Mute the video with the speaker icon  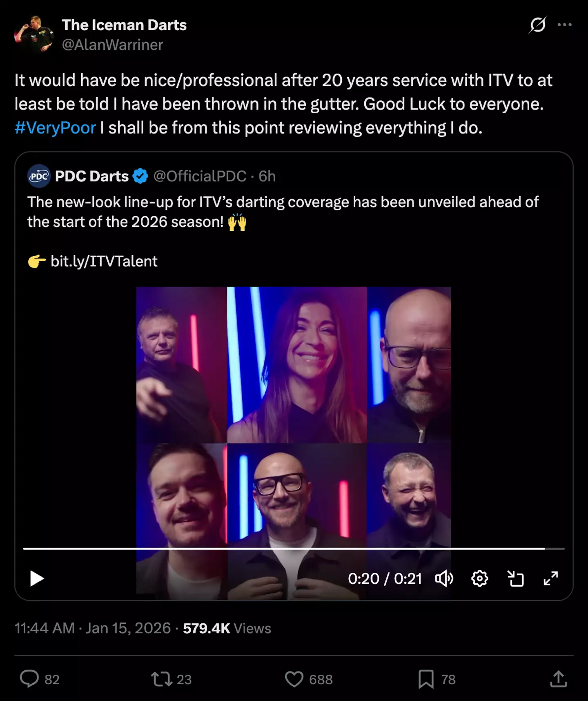point(444,578)
